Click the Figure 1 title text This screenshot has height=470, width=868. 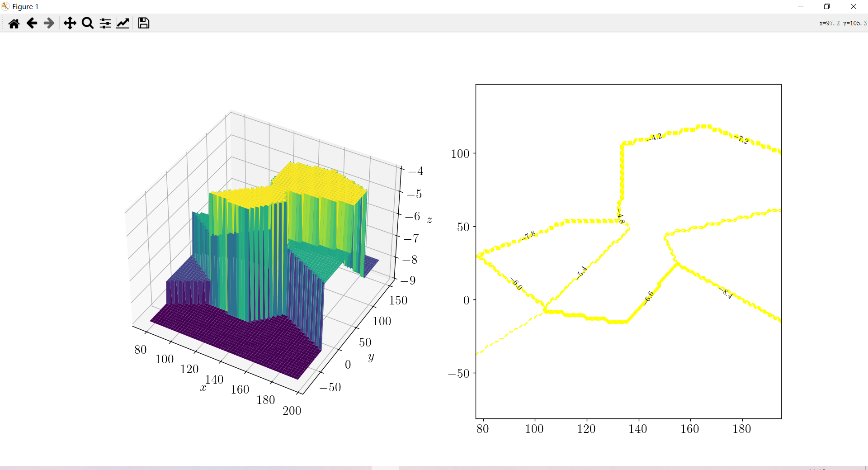[x=25, y=6]
